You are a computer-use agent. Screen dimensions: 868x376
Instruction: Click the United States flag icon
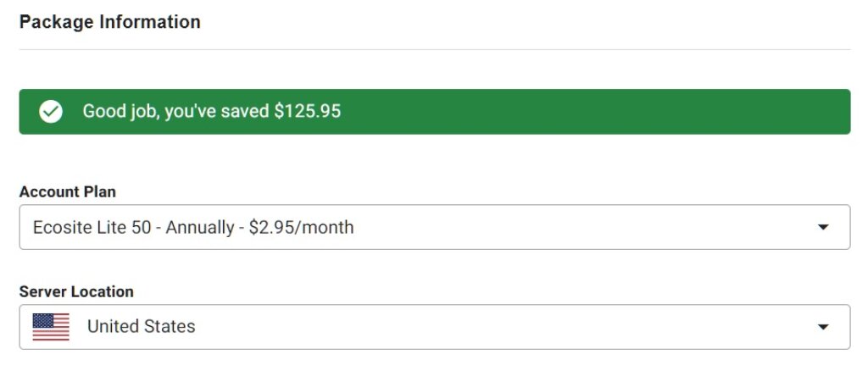pos(51,327)
